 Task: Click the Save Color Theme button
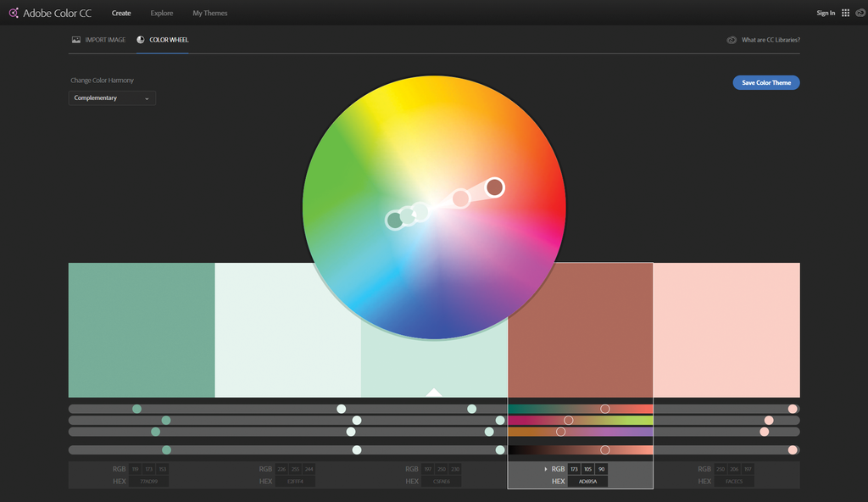(x=765, y=82)
